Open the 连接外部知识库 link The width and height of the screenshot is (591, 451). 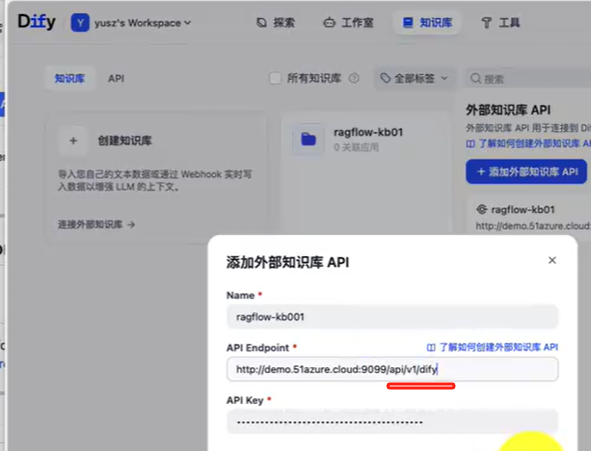(x=96, y=225)
